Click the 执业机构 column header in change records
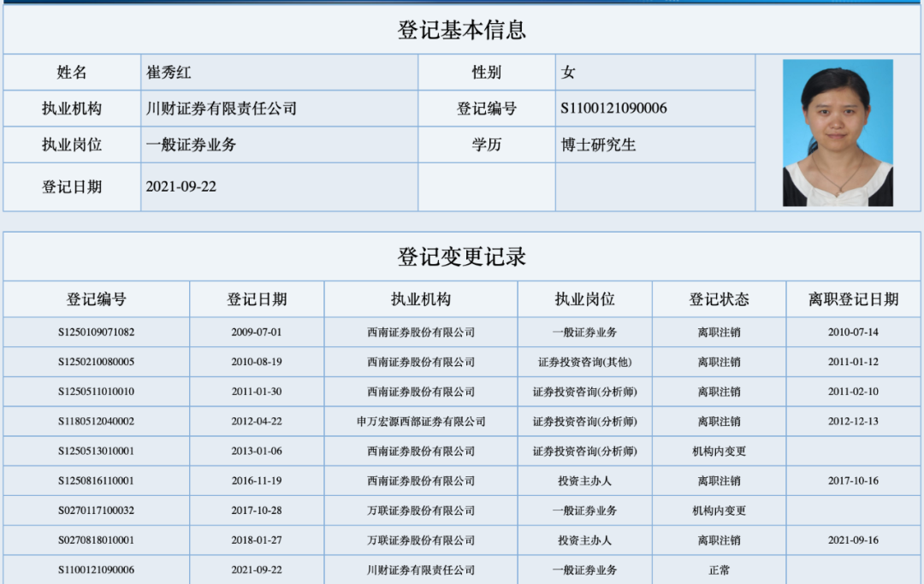924x584 pixels. click(421, 299)
